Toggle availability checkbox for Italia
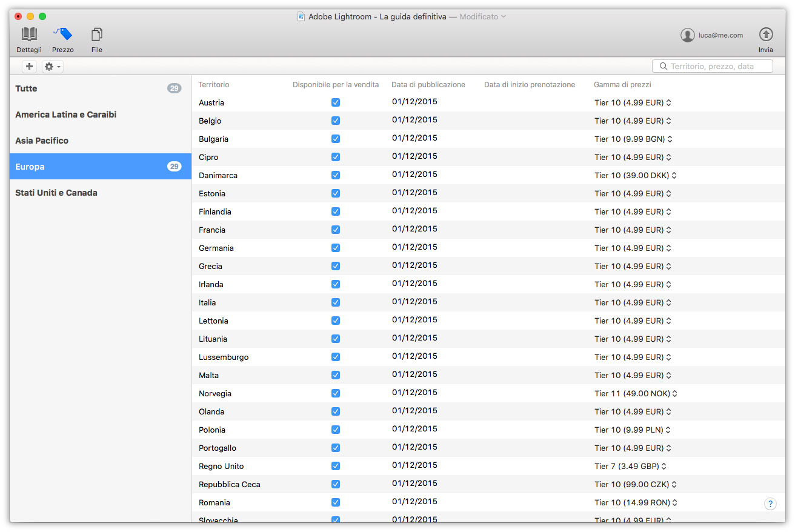Screen dimensions: 795x532 coord(336,302)
